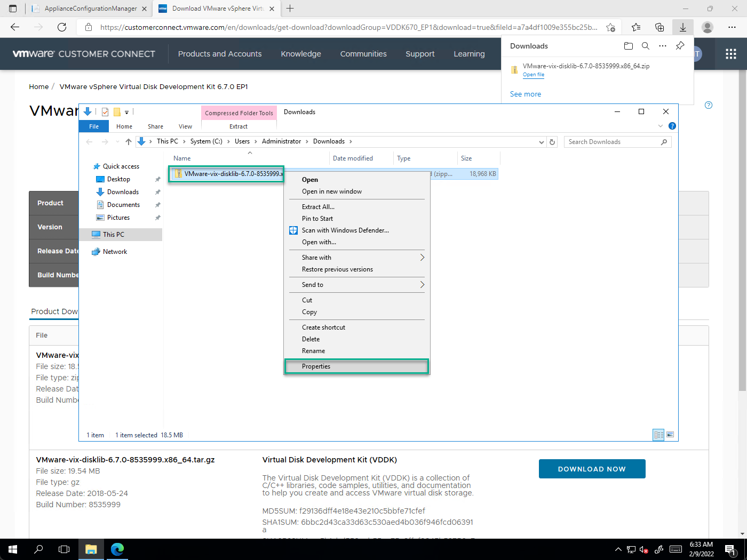Select Scan with Windows Defender... entry
This screenshot has width=747, height=560.
pos(356,230)
